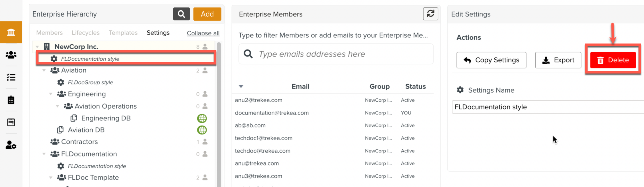
Task: Switch to the Templates tab
Action: coord(123,33)
